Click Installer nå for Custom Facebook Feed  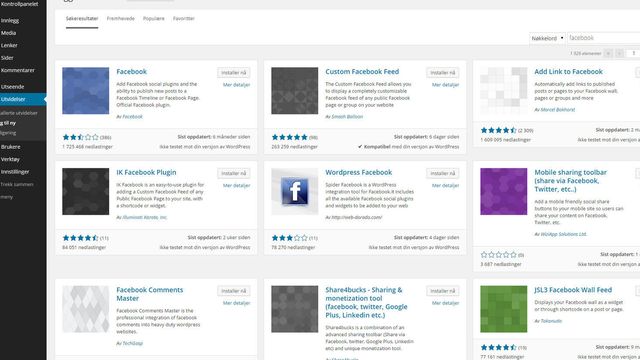pos(442,73)
